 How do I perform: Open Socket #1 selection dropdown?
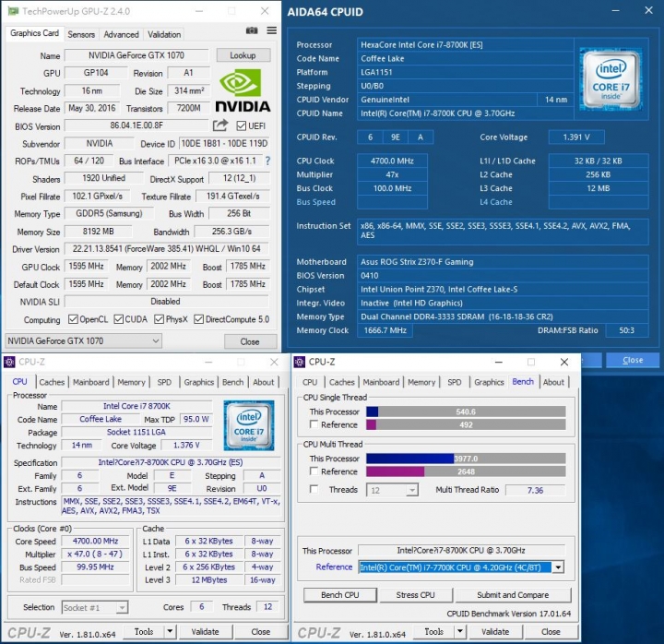(x=94, y=608)
